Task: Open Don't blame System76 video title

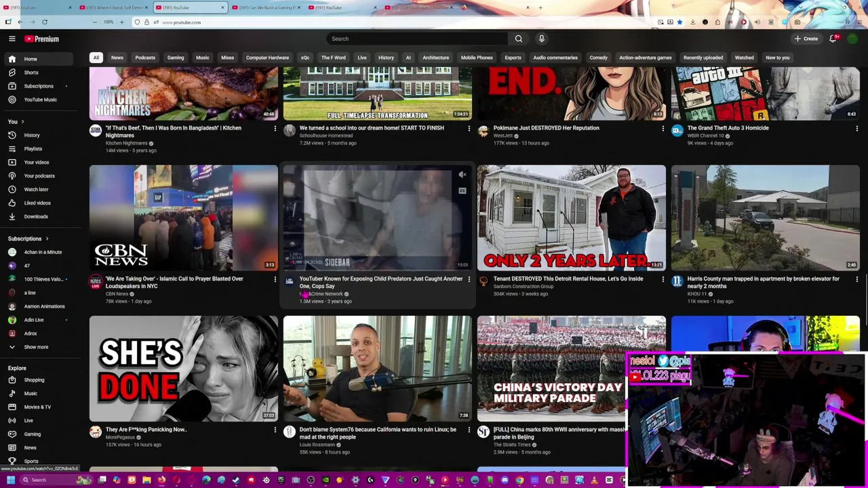Action: pos(378,433)
